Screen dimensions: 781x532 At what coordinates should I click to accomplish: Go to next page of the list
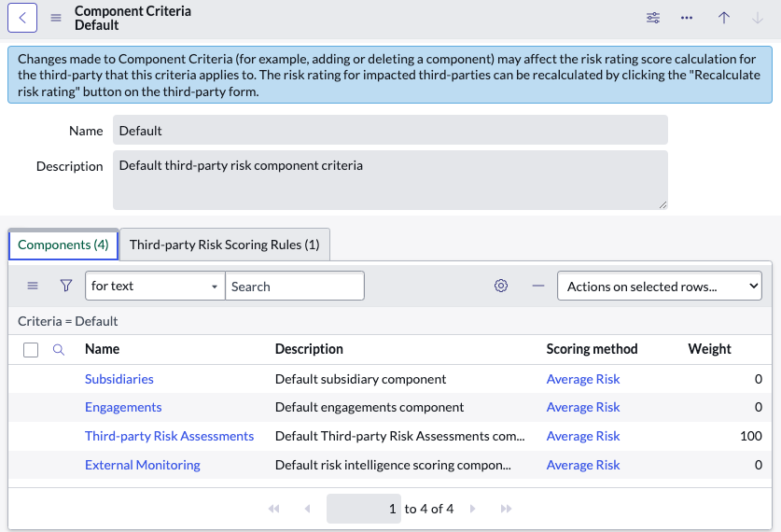pyautogui.click(x=473, y=509)
